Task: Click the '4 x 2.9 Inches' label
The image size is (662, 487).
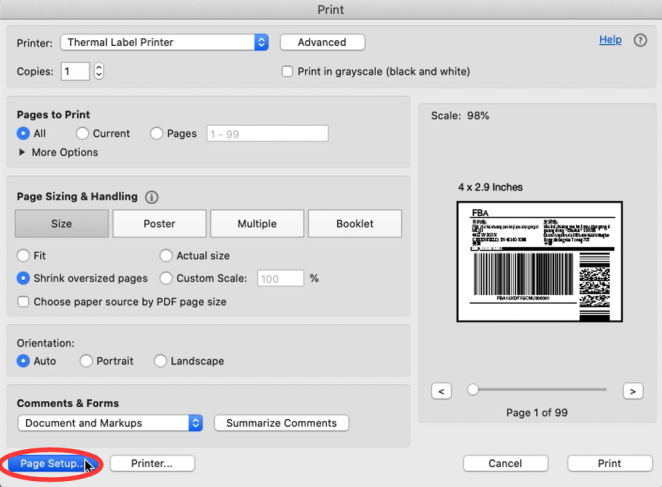Action: click(x=490, y=187)
